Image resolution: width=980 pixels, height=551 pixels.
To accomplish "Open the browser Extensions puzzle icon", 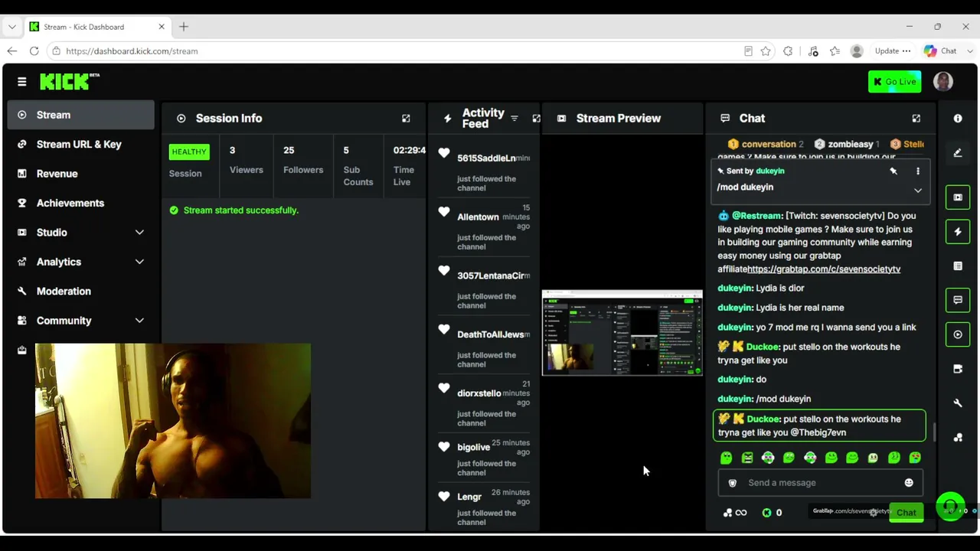I will (788, 51).
